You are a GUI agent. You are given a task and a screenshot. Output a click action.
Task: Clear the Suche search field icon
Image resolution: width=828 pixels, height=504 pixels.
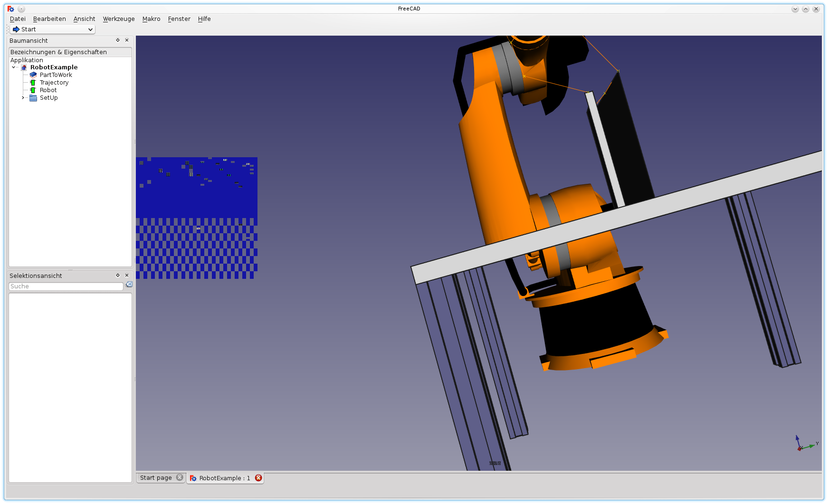(x=129, y=285)
